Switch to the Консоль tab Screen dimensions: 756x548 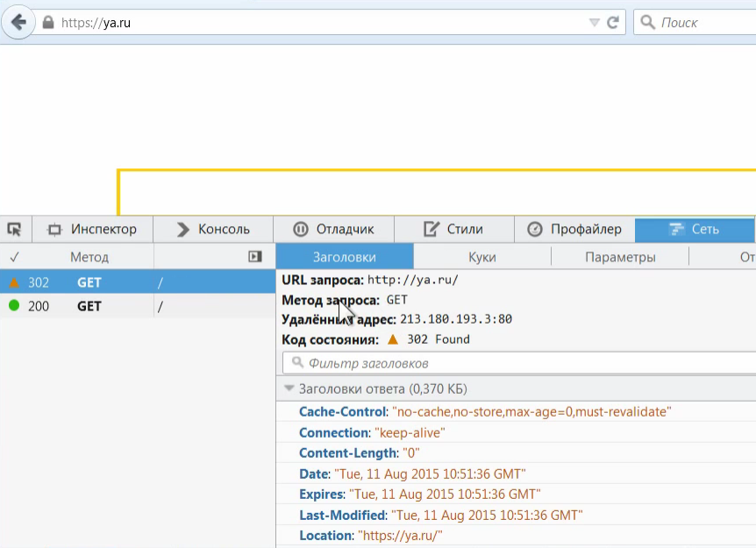(x=213, y=229)
